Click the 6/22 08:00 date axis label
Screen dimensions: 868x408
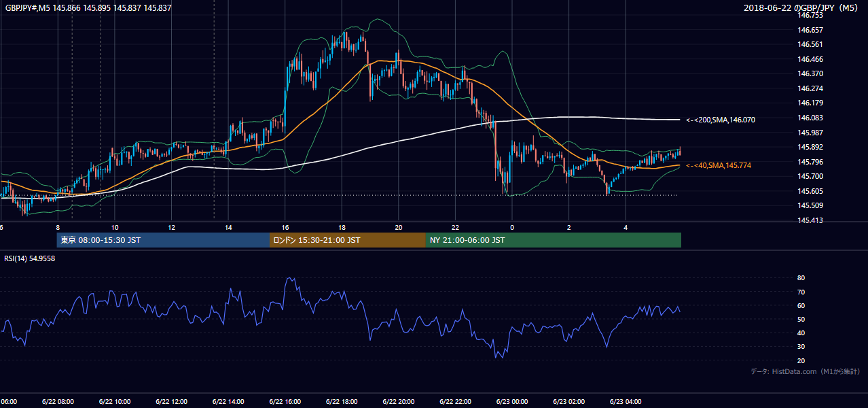pos(58,401)
